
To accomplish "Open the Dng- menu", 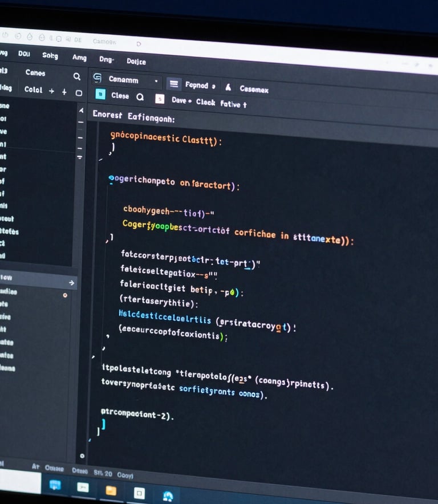I will tap(107, 59).
